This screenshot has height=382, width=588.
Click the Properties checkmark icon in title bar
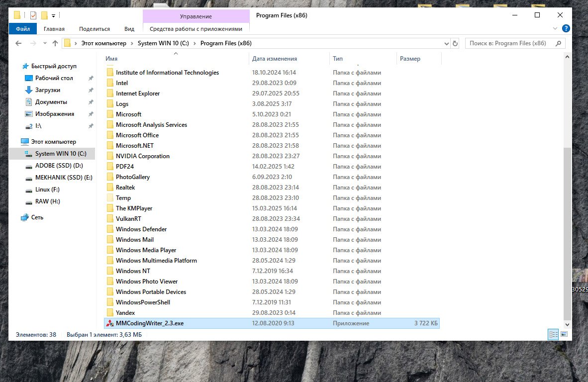pyautogui.click(x=33, y=15)
